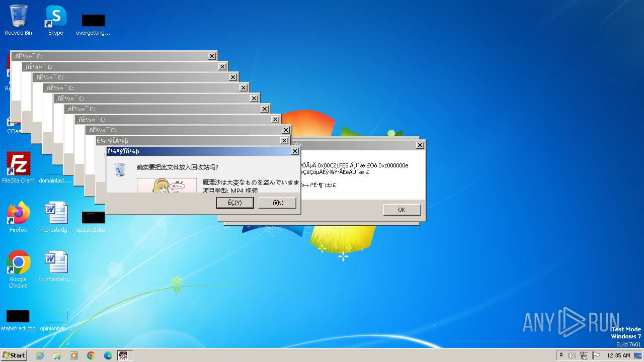Screen dimensions: 644x362
Task: Click the taskbar clock showing 12:35 AM
Action: point(618,355)
